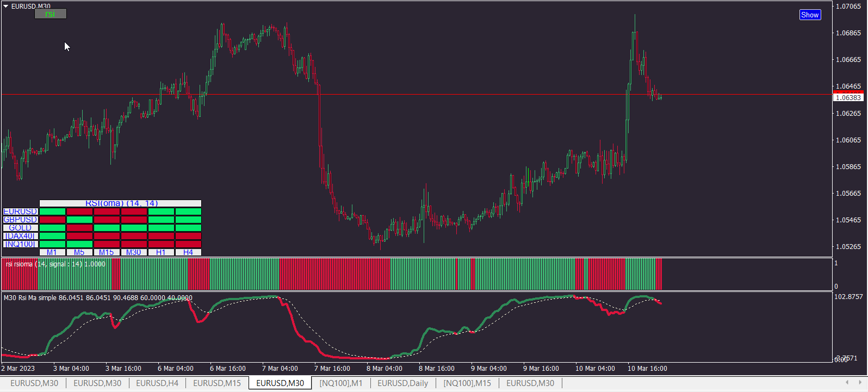The image size is (868, 392).
Task: Click the red [NQ100] H1 signal cell
Action: pyautogui.click(x=161, y=244)
